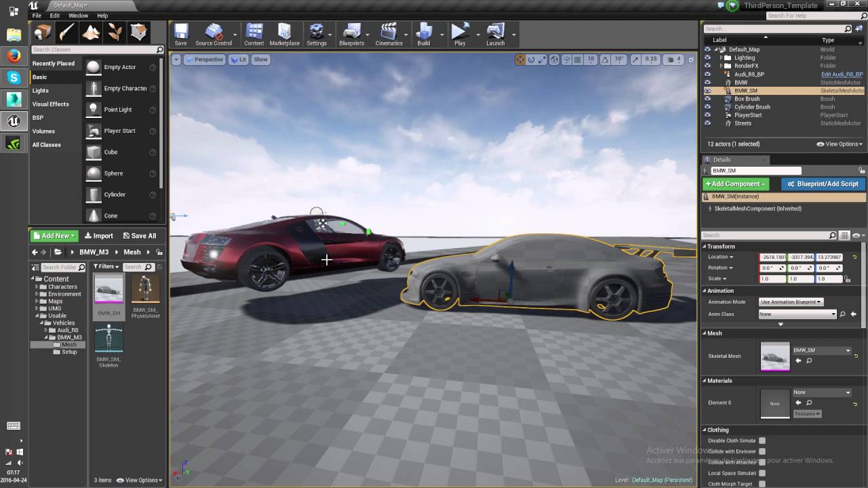
Task: Check Disable Cloth Simulation checkbox
Action: point(762,441)
